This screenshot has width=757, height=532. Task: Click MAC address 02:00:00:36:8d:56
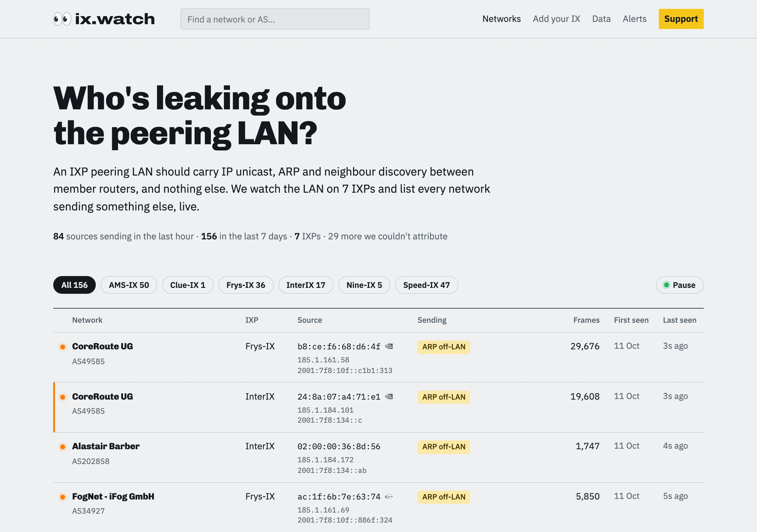tap(339, 446)
